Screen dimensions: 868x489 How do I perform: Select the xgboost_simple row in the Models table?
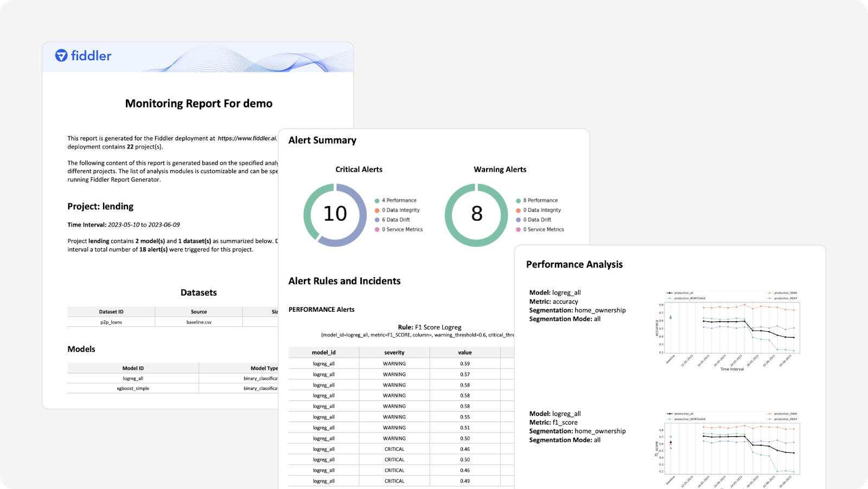click(133, 388)
